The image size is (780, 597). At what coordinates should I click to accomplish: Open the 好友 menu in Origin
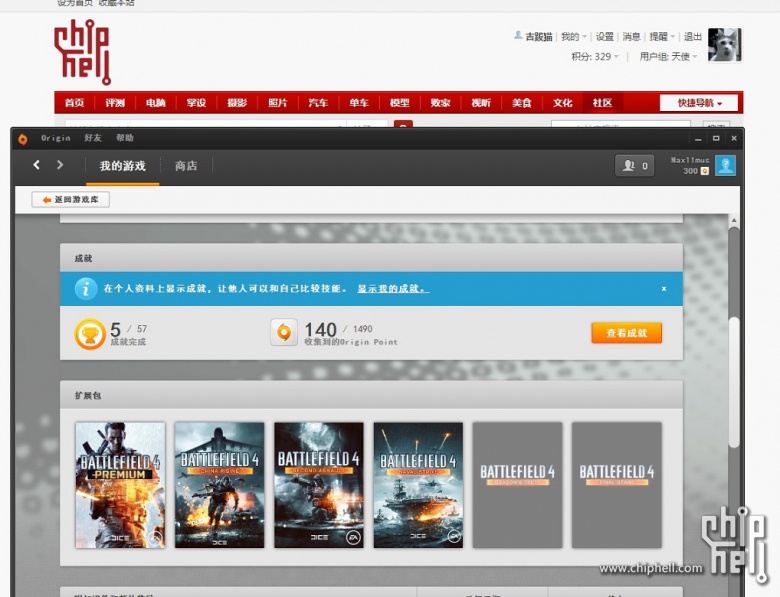pos(93,138)
